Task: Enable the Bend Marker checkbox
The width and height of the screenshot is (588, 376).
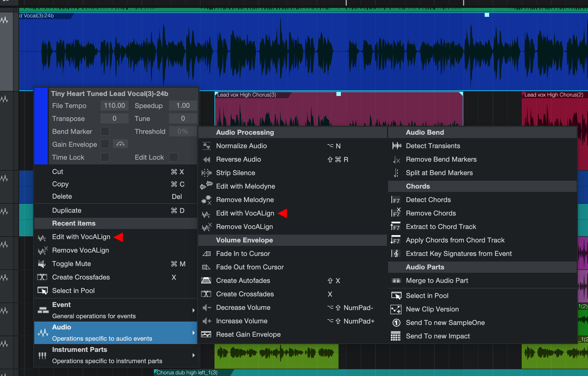Action: coord(105,131)
